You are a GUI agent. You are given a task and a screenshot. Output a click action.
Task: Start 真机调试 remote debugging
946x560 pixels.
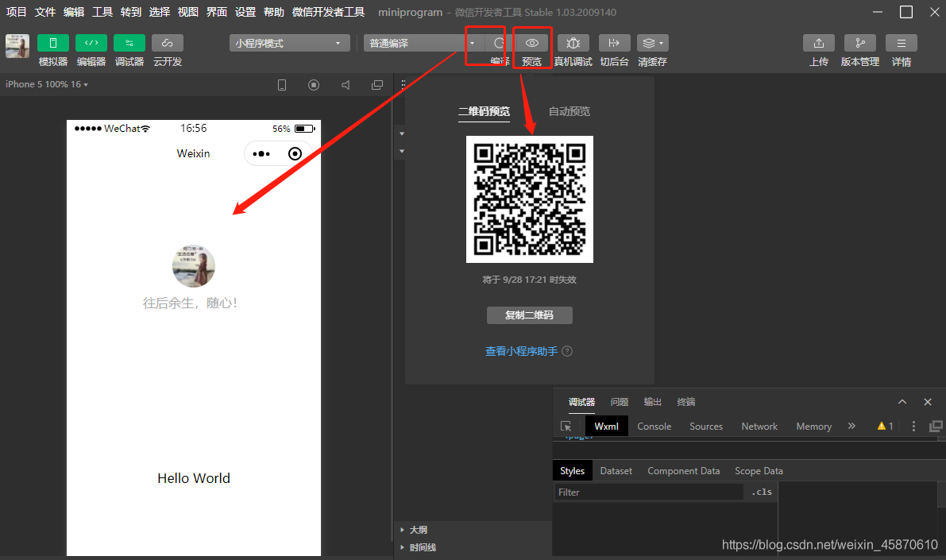[573, 43]
